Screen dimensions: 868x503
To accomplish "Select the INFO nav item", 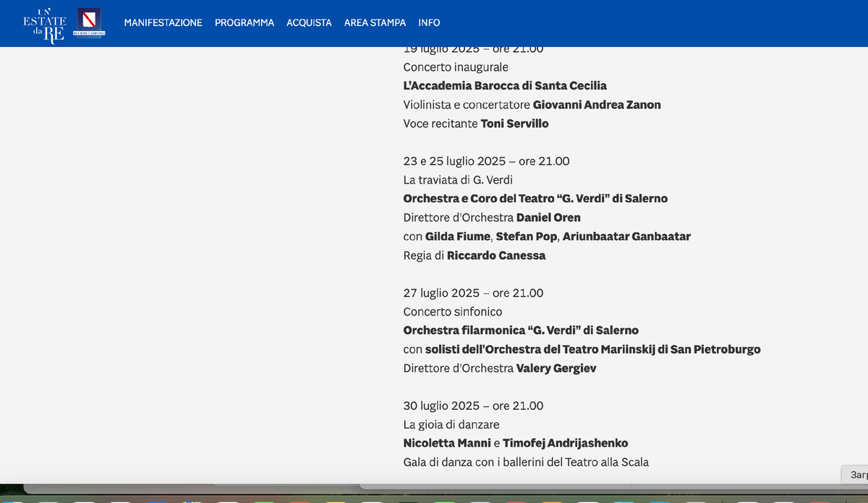I will pyautogui.click(x=429, y=23).
